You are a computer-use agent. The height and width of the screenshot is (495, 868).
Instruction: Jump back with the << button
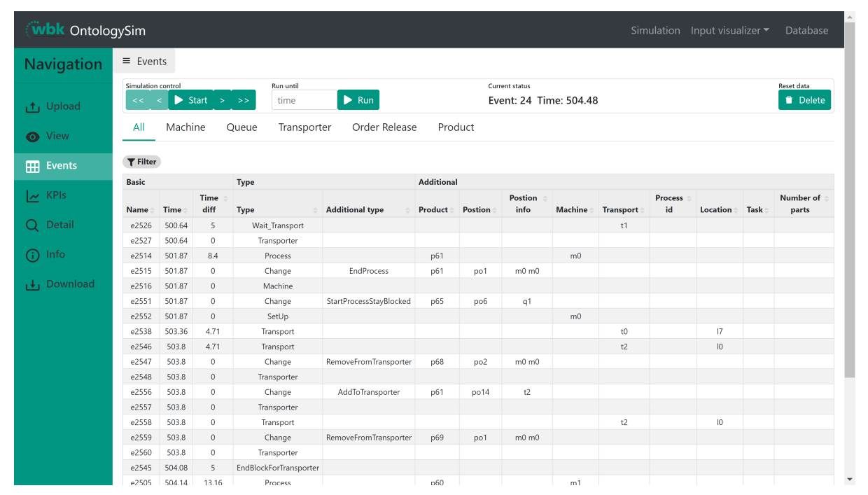pyautogui.click(x=138, y=100)
